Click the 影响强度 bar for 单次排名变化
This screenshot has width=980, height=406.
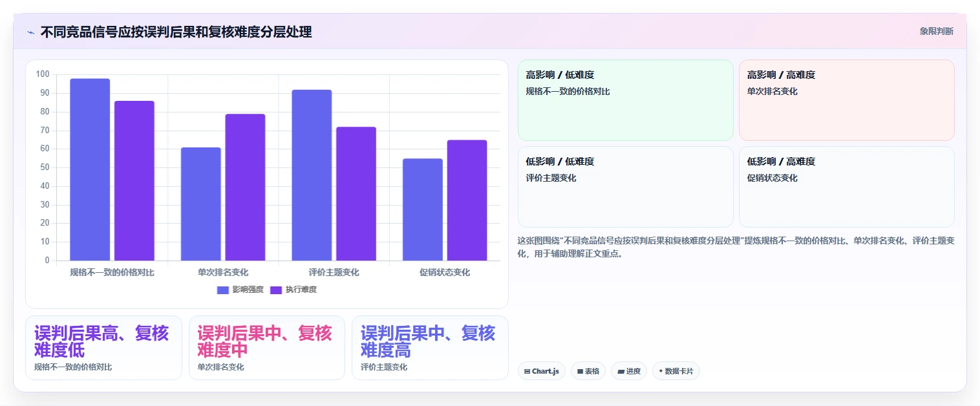pos(200,204)
